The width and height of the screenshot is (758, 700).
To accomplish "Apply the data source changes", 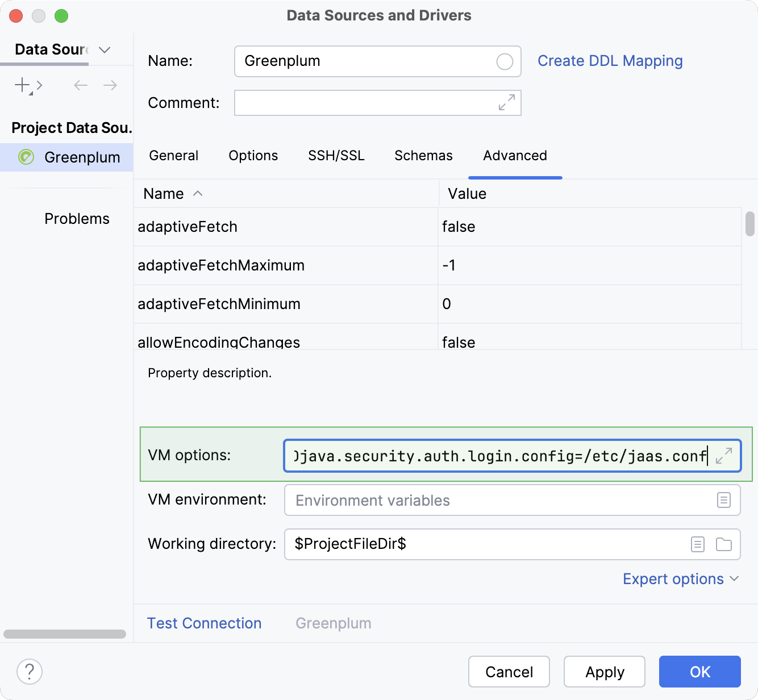I will click(x=604, y=672).
